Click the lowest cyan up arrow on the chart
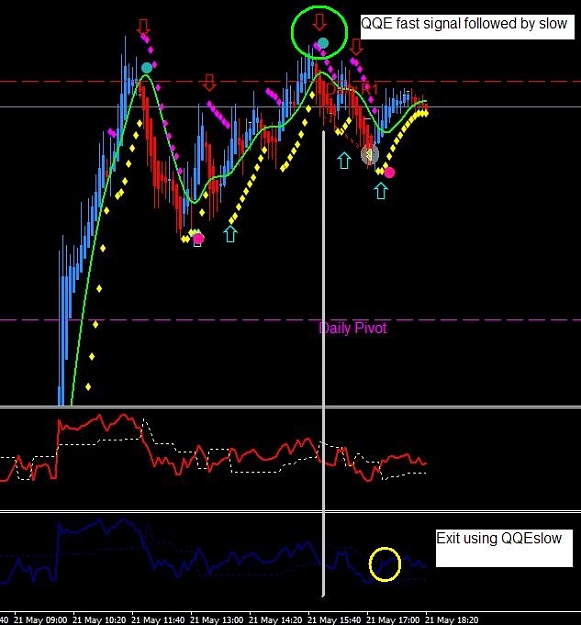This screenshot has height=625, width=581. coord(231,234)
